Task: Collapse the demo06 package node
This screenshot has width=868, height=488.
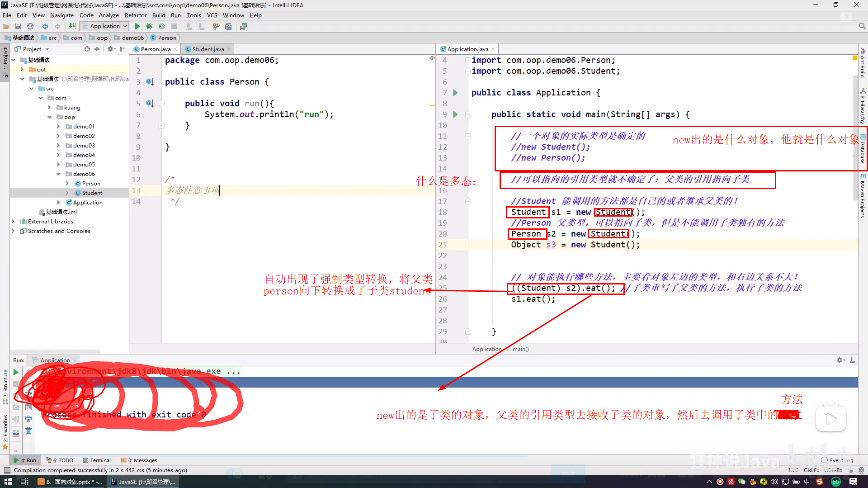Action: click(58, 174)
